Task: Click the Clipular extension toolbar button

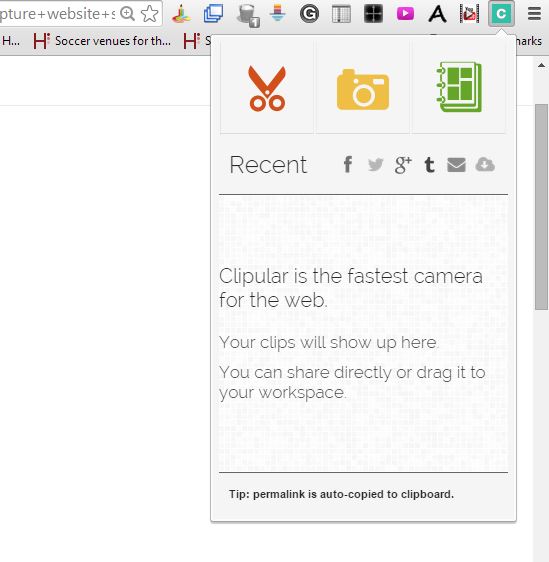Action: (501, 14)
